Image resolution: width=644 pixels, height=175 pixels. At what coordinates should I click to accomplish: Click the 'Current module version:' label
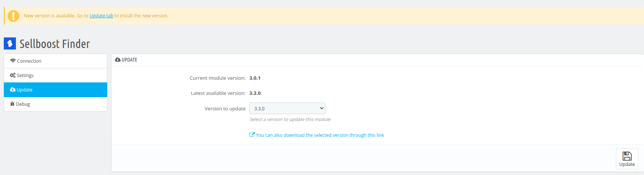(218, 78)
